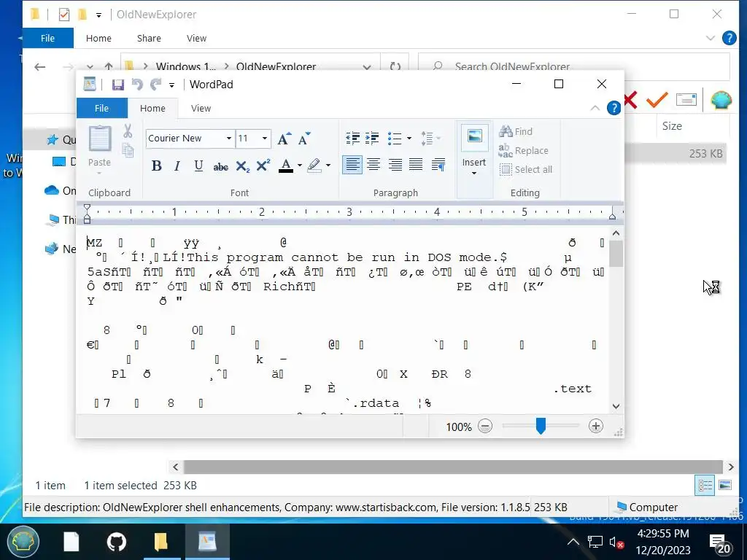Viewport: 747px width, 560px height.
Task: Toggle underline formatting
Action: pyautogui.click(x=198, y=166)
